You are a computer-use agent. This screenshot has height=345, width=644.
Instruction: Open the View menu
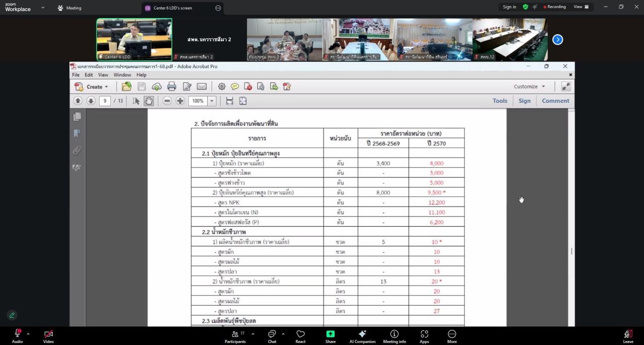tap(103, 75)
